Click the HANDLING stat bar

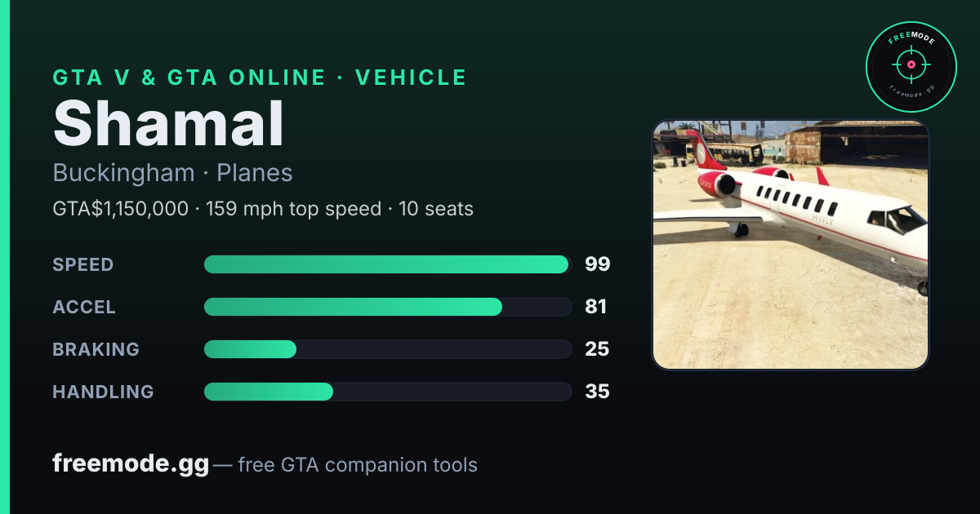387,392
